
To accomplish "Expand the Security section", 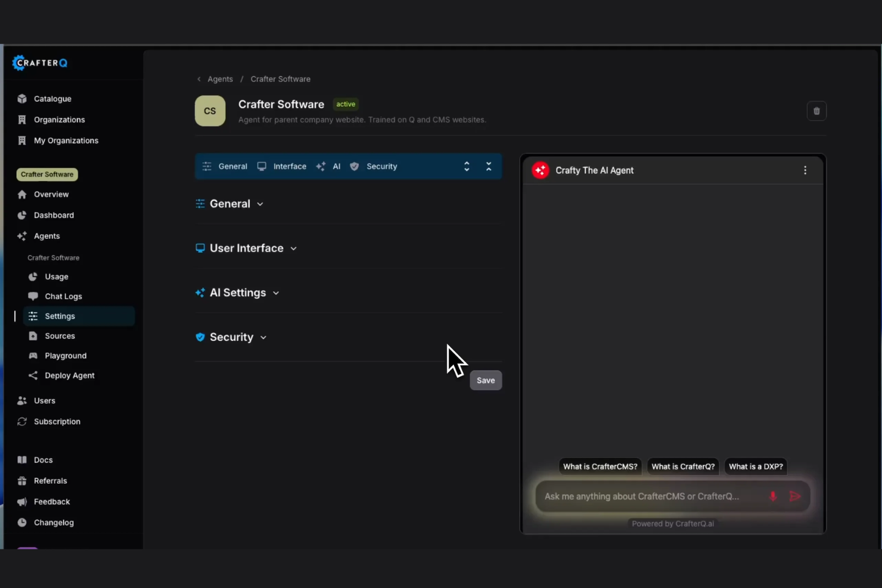I will (x=231, y=337).
